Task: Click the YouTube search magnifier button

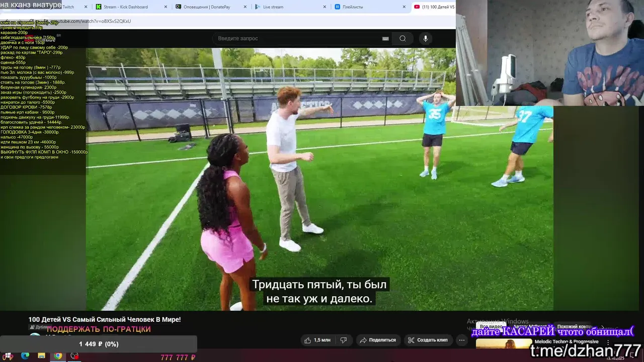Action: coord(403,38)
